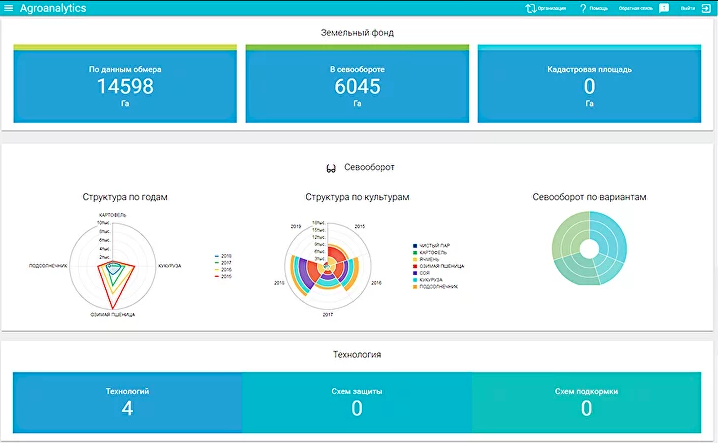Click the Выйти logout link
Image resolution: width=718 pixels, height=443 pixels.
pyautogui.click(x=688, y=8)
